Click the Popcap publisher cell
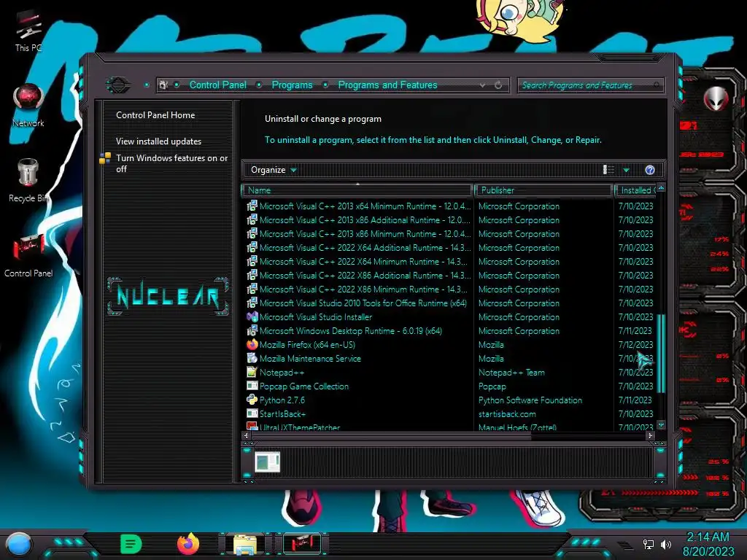Viewport: 747px width, 560px height. pos(492,386)
